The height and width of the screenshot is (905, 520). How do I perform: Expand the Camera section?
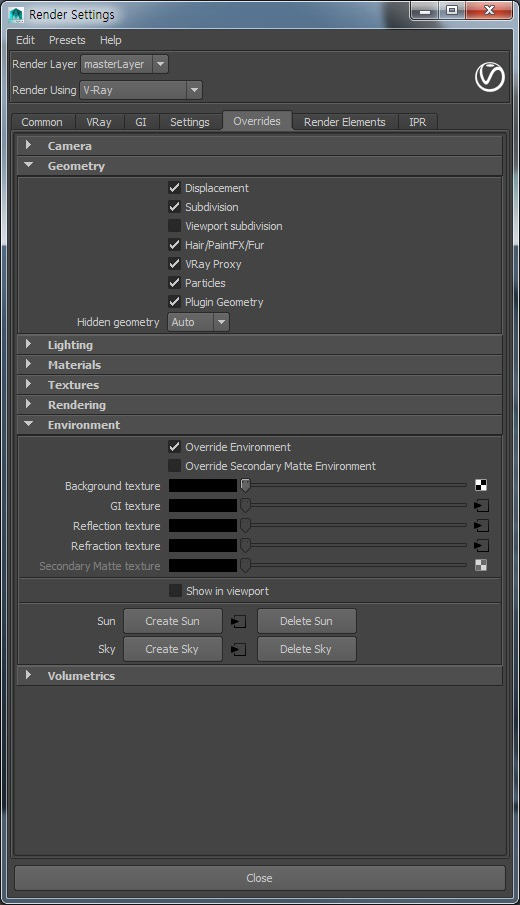pyautogui.click(x=260, y=146)
